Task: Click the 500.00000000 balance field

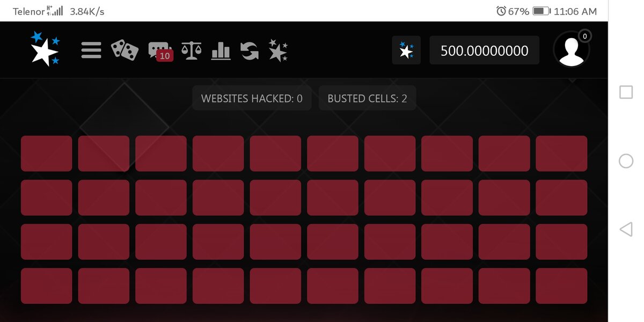Action: click(484, 50)
